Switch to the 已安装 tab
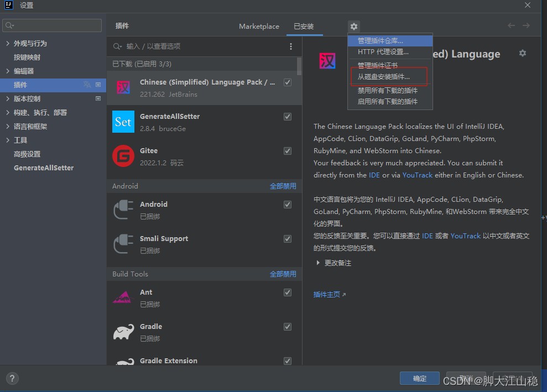Viewport: 547px width, 392px height. coord(304,26)
